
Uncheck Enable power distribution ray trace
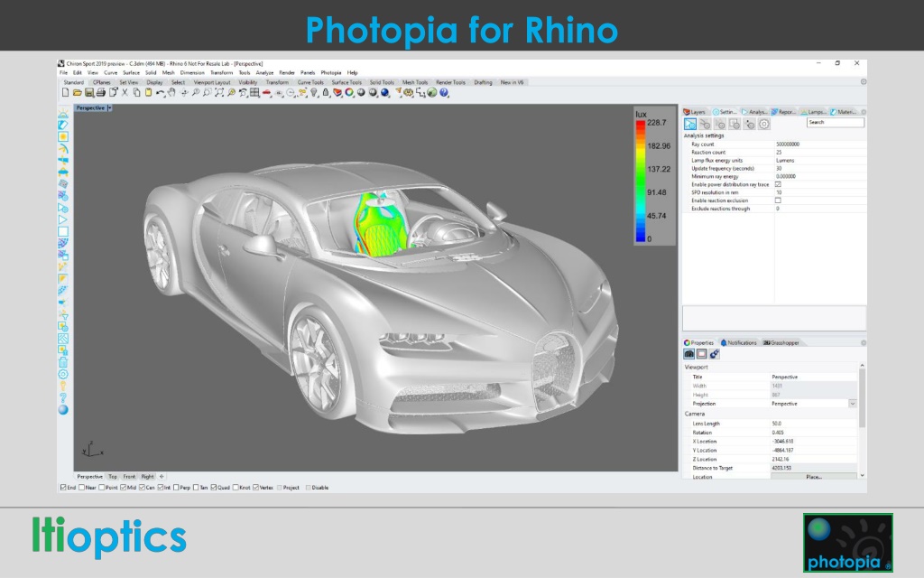(x=778, y=184)
